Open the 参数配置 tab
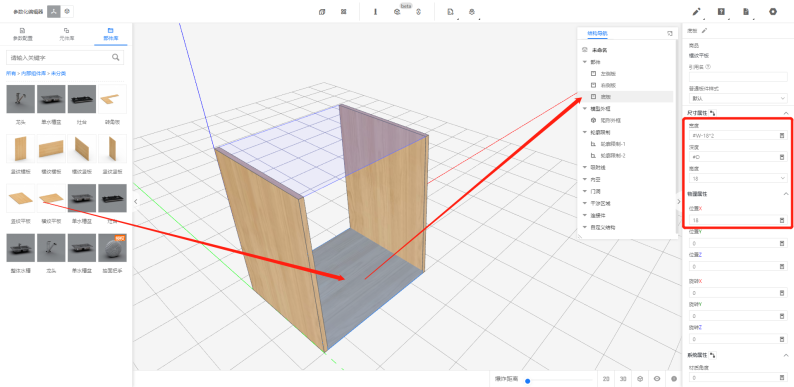794x387 pixels. pyautogui.click(x=22, y=34)
